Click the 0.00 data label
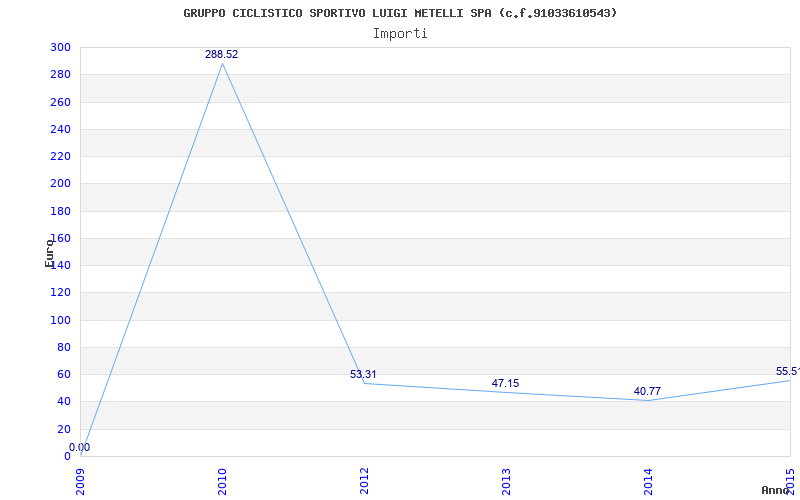Image resolution: width=800 pixels, height=500 pixels. [80, 447]
